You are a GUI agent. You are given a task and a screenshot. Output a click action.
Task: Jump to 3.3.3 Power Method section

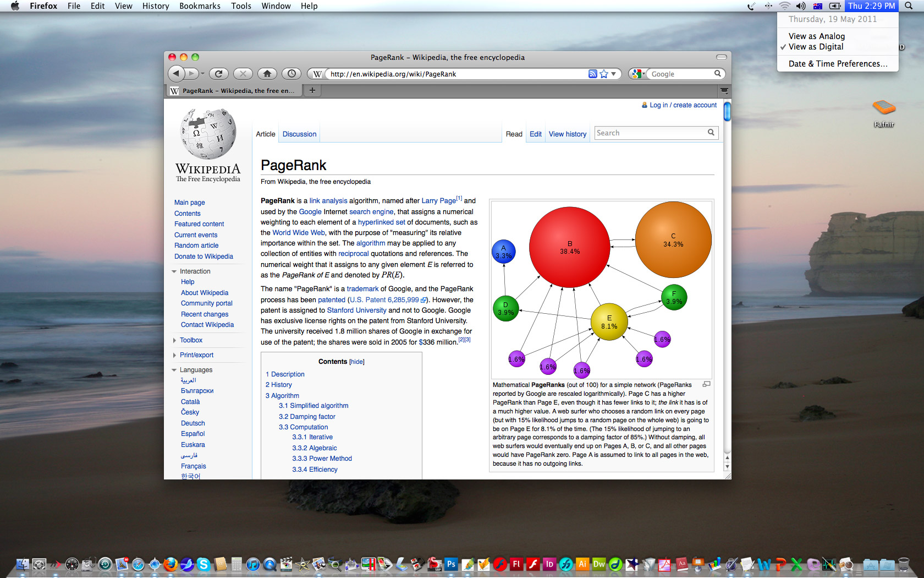[x=322, y=459]
